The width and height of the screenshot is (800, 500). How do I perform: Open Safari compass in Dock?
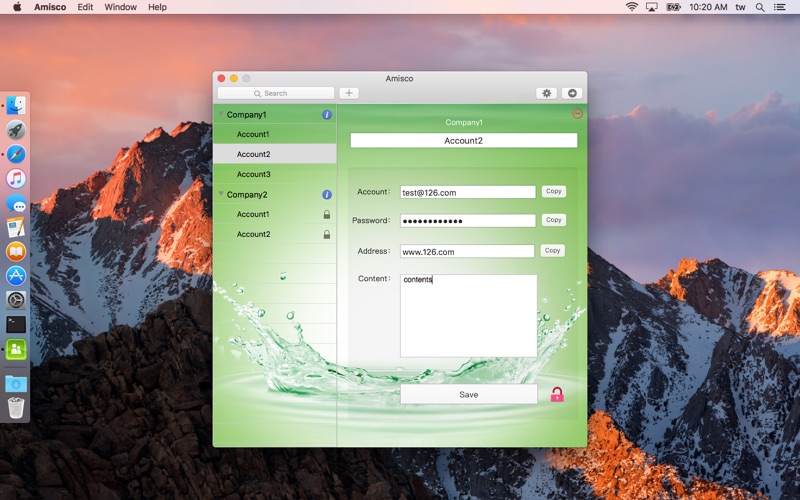[x=16, y=154]
